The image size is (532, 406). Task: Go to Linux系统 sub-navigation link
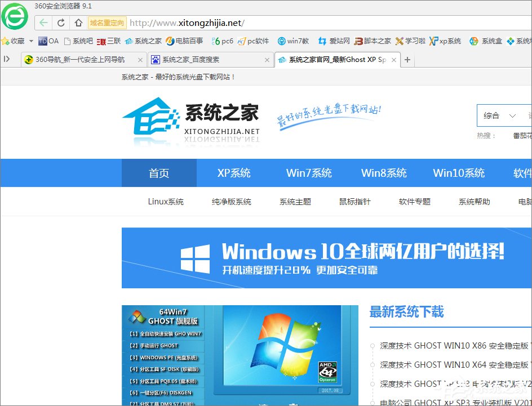[x=166, y=202]
